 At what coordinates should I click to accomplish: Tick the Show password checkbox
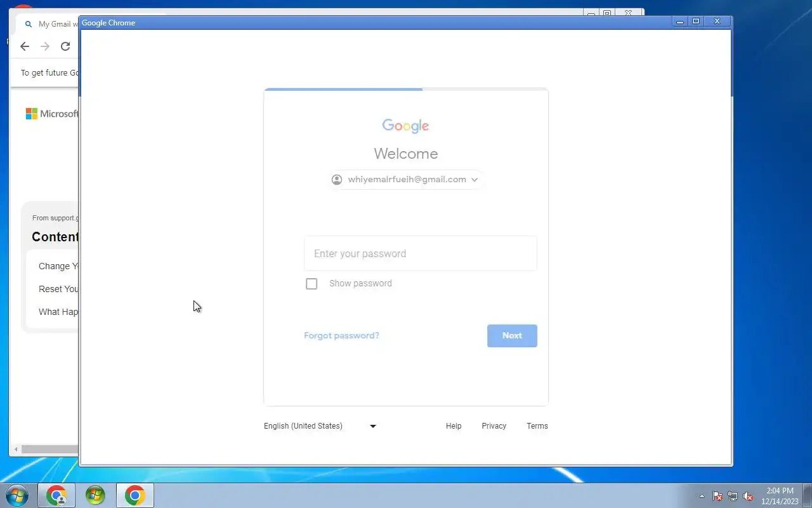coord(311,284)
